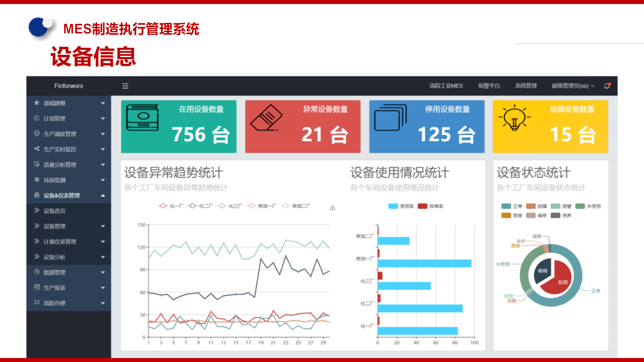Click the flag icon beside 流程办理

point(37,303)
